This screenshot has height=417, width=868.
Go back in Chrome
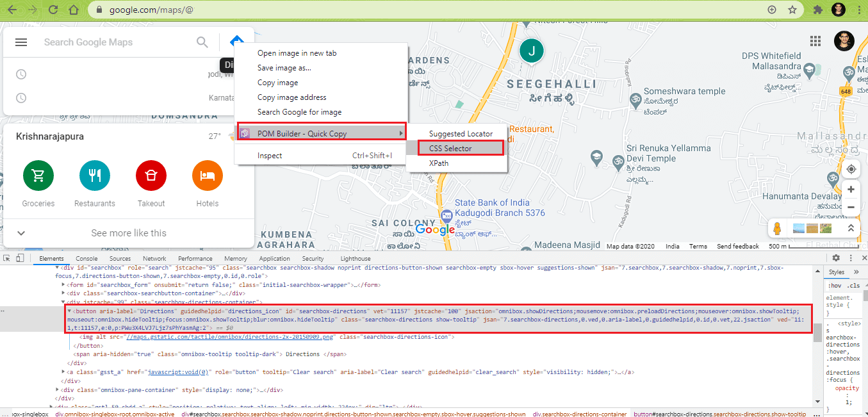pyautogui.click(x=12, y=10)
